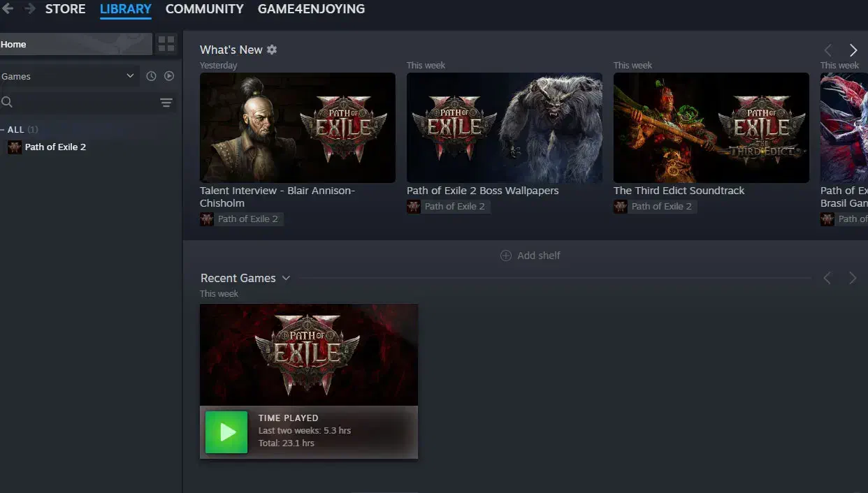The width and height of the screenshot is (868, 493).
Task: Click Path of Exile 2 sidebar game icon
Action: tap(14, 147)
